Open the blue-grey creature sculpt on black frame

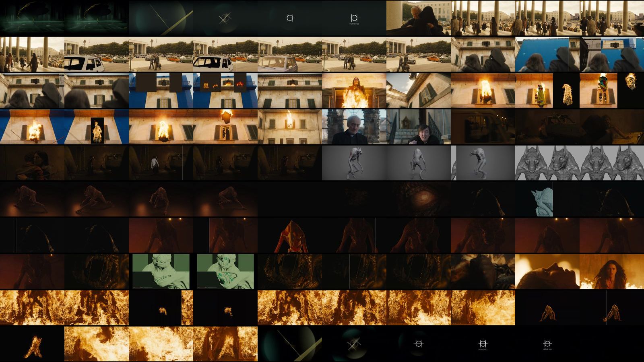547,199
